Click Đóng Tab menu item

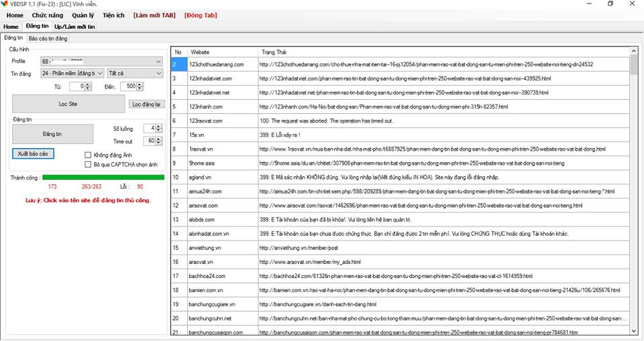(x=201, y=15)
